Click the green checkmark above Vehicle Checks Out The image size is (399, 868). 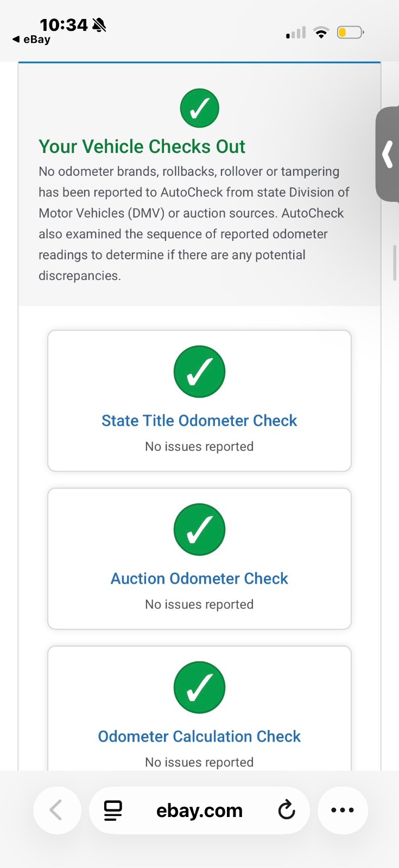tap(199, 108)
